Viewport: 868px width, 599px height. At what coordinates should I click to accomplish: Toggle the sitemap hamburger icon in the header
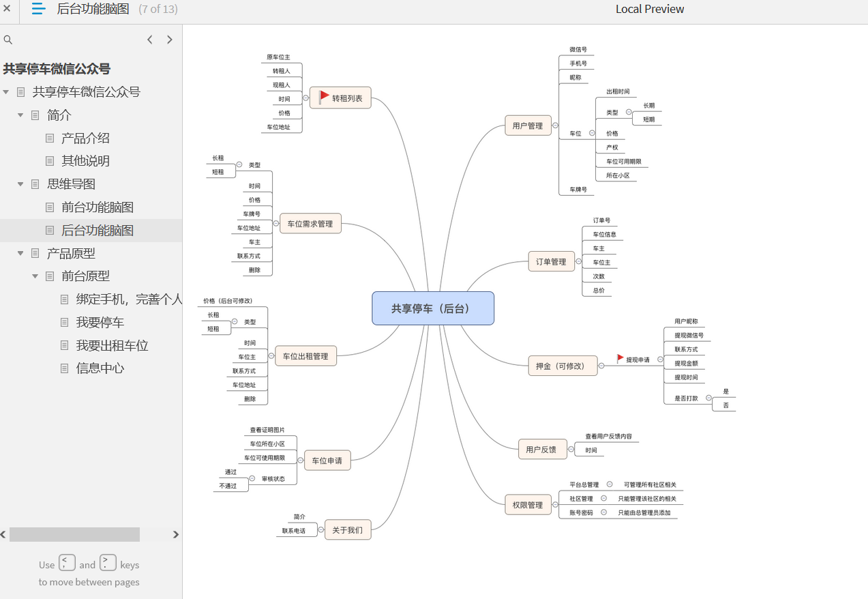39,9
